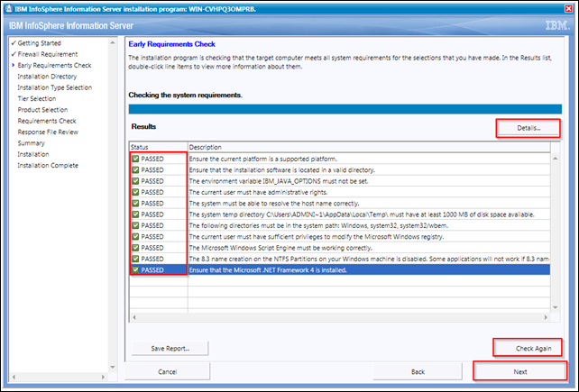The height and width of the screenshot is (392, 579).
Task: Select 'Ensure the current platform is a supported platform' row
Action: (340, 159)
